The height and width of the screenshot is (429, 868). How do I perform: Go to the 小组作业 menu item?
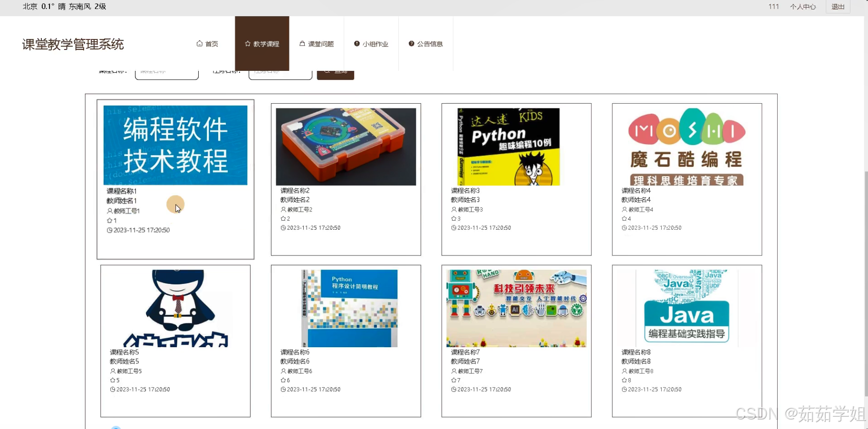point(371,44)
